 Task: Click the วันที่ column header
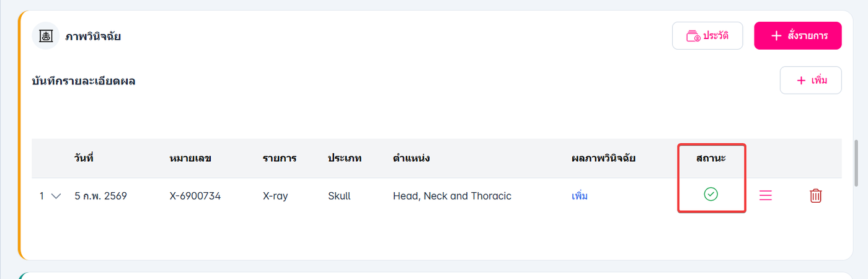point(83,158)
